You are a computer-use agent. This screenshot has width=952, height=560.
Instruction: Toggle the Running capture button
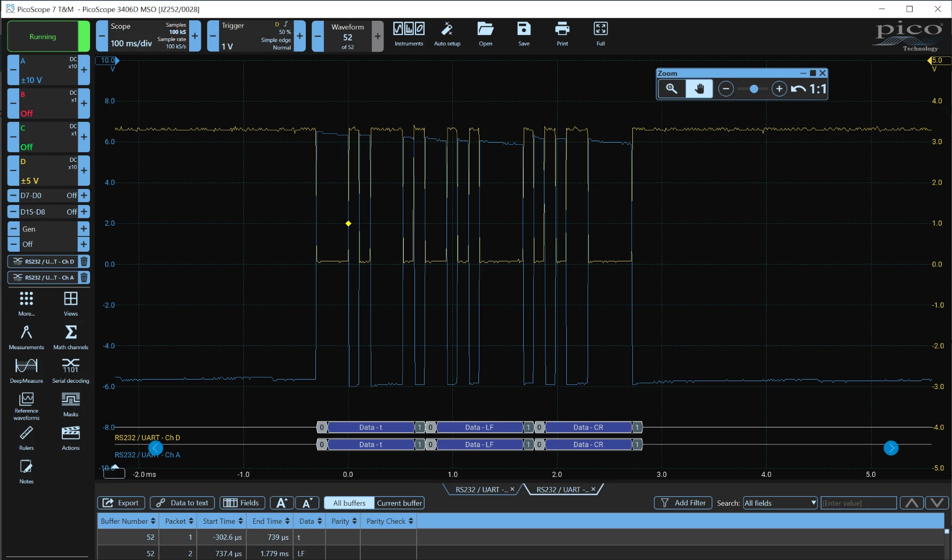click(x=48, y=36)
